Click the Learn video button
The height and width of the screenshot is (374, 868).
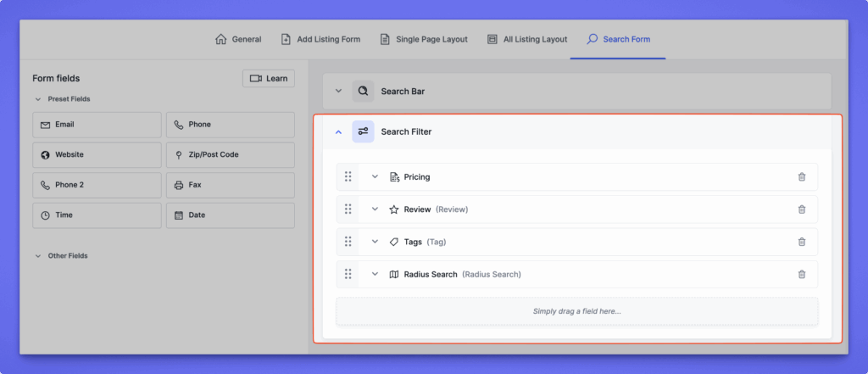pyautogui.click(x=268, y=78)
